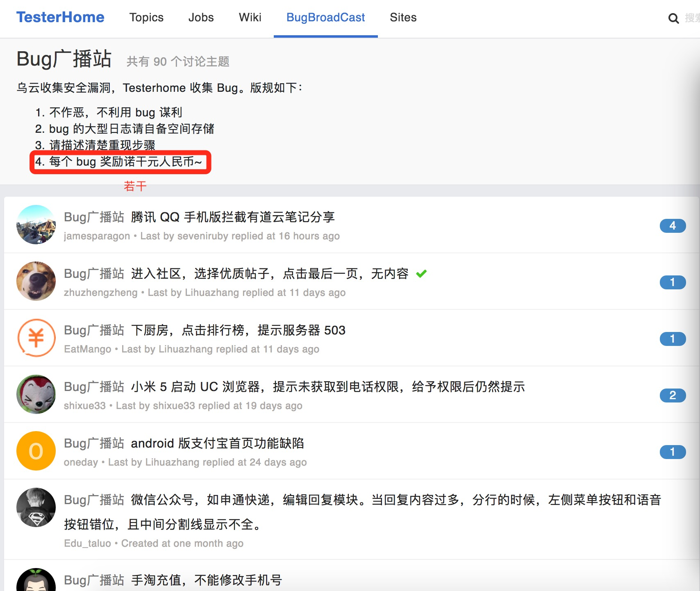700x591 pixels.
Task: Click reply count badge on 下厨房 topic
Action: coord(673,339)
